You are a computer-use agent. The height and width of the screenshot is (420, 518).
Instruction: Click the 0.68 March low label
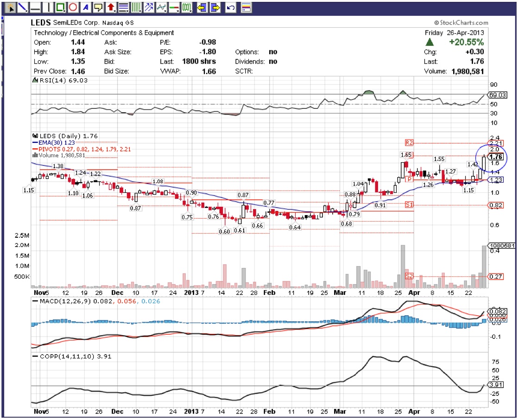click(347, 224)
